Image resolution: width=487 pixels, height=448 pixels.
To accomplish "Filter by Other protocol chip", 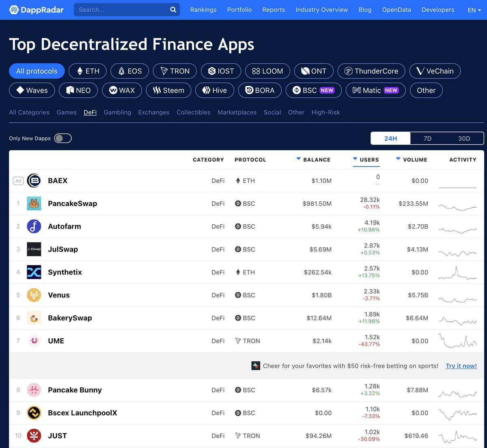I will tap(426, 90).
